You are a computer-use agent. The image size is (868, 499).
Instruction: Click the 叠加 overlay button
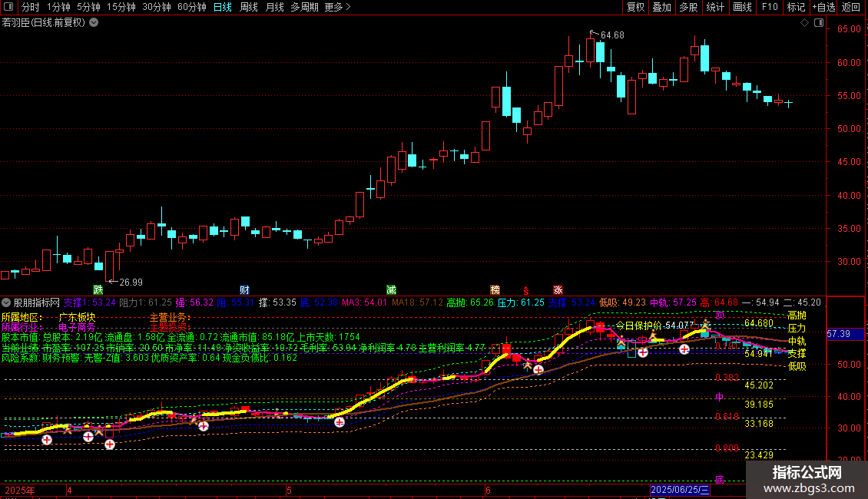coord(662,7)
